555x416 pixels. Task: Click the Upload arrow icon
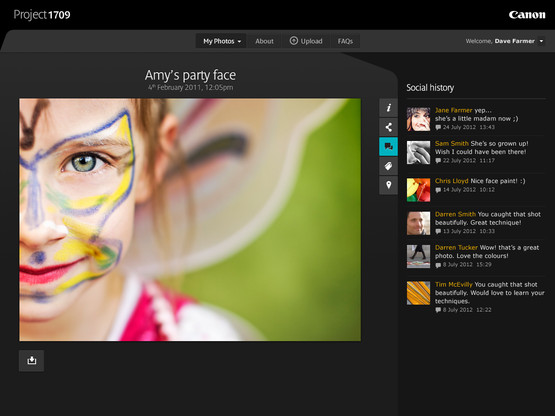pos(293,41)
